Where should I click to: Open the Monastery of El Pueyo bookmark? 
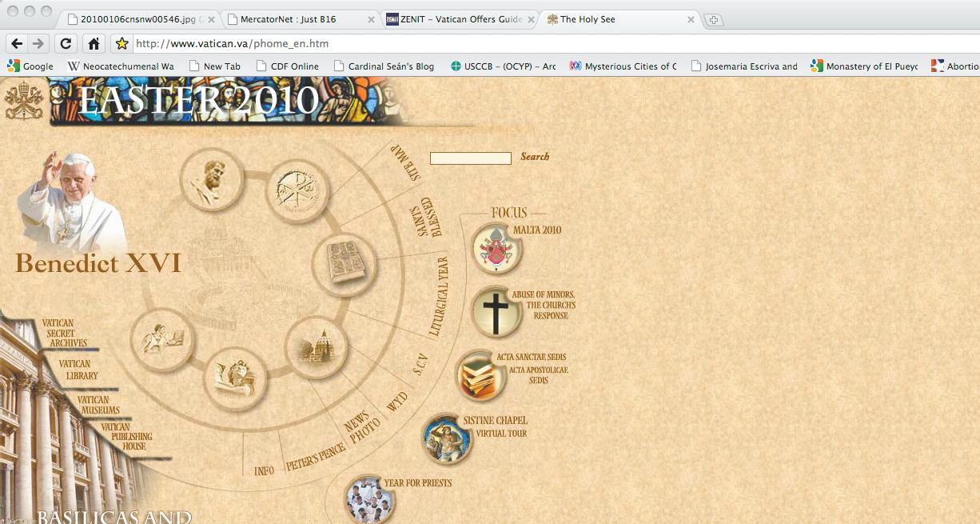click(x=864, y=66)
